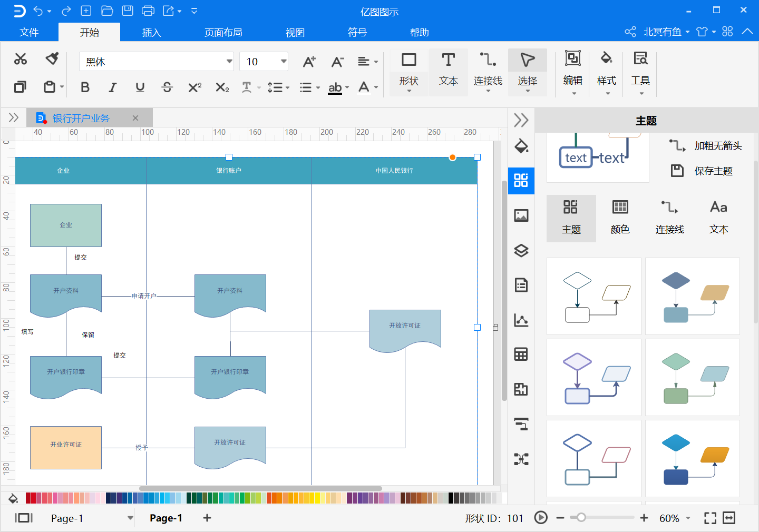
Task: Save the document with floppy icon
Action: click(128, 11)
